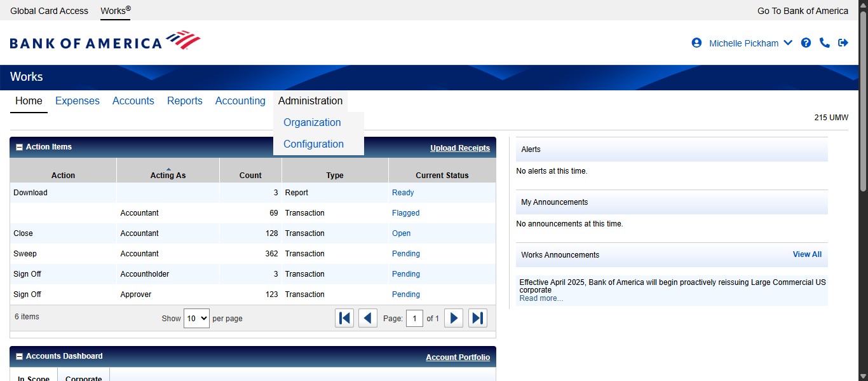
Task: Jump to last page of Action Items
Action: 477,318
